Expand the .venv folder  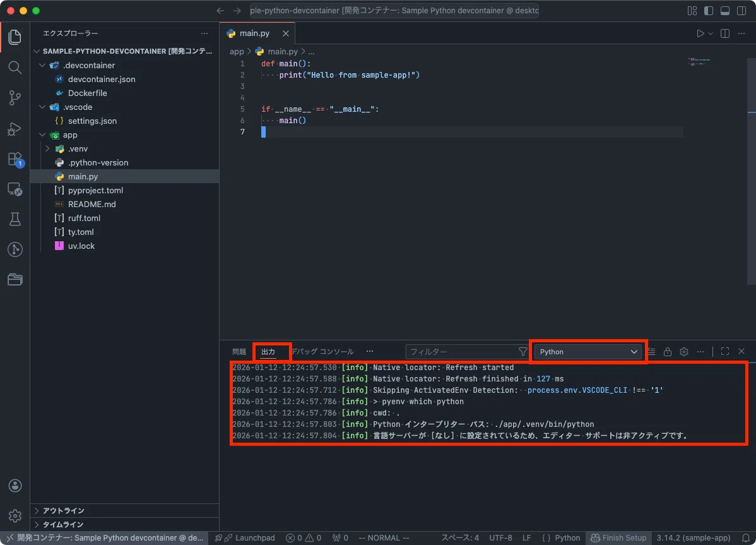coord(47,148)
